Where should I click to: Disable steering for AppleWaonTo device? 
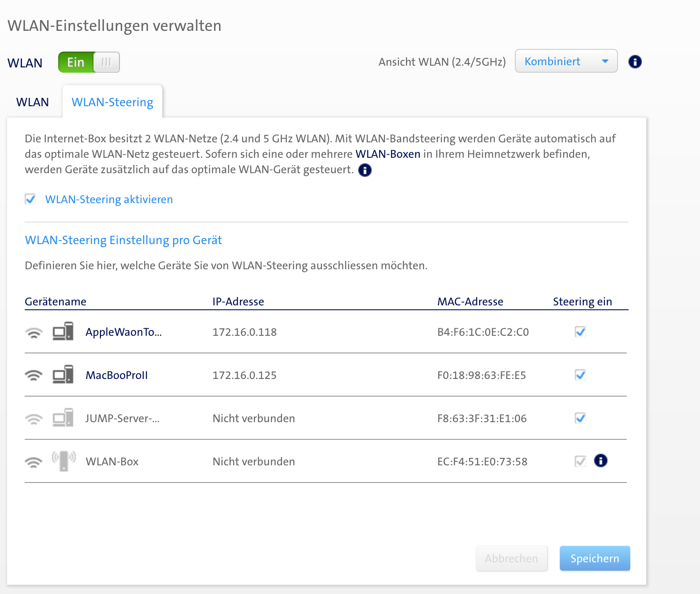(x=580, y=332)
